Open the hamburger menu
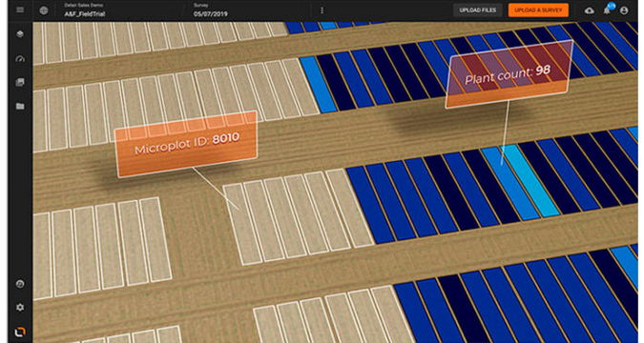Image resolution: width=644 pixels, height=343 pixels. click(x=20, y=10)
